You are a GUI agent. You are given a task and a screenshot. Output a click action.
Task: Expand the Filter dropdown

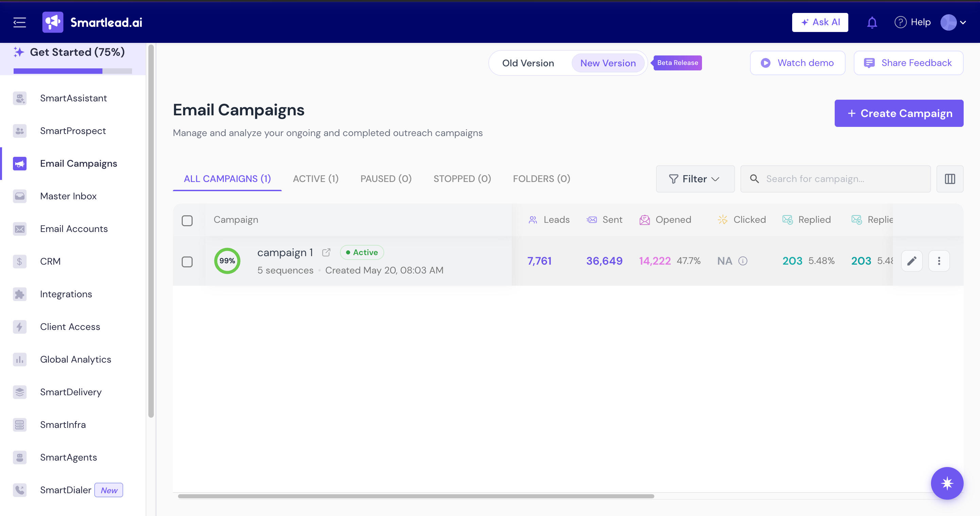(x=695, y=179)
